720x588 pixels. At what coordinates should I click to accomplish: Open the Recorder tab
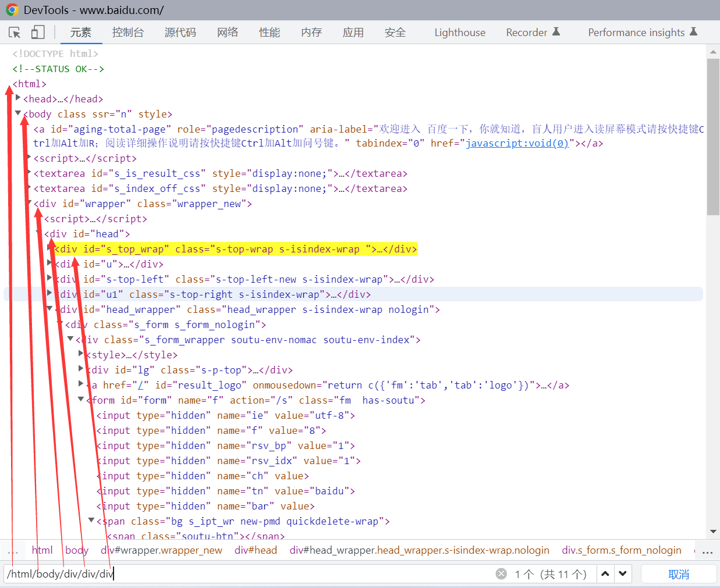[533, 33]
